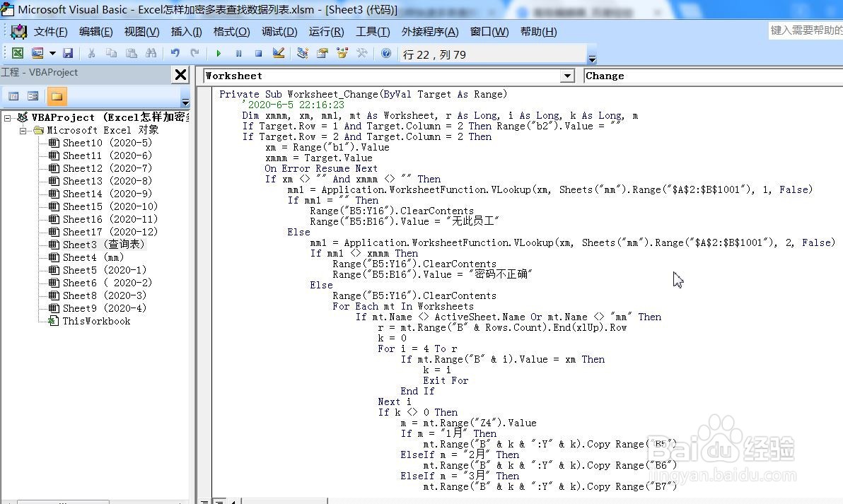The height and width of the screenshot is (504, 843).
Task: Reset execution with the stop icon
Action: 259,53
